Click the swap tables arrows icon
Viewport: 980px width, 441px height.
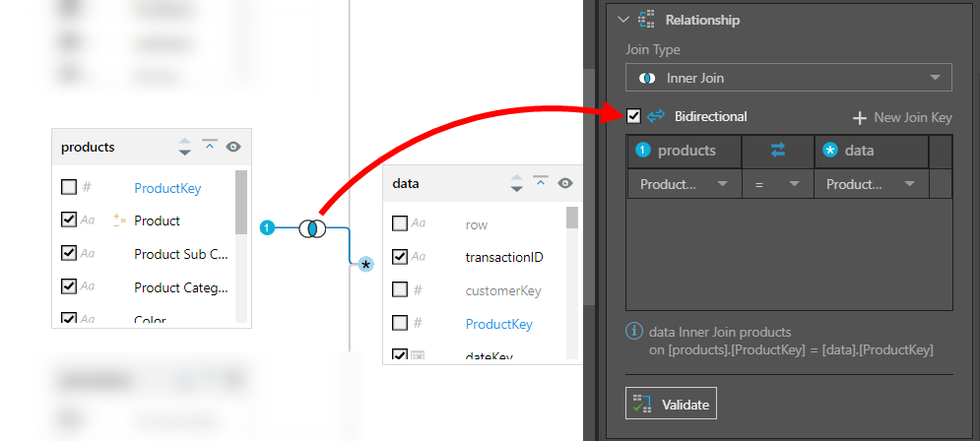(778, 151)
